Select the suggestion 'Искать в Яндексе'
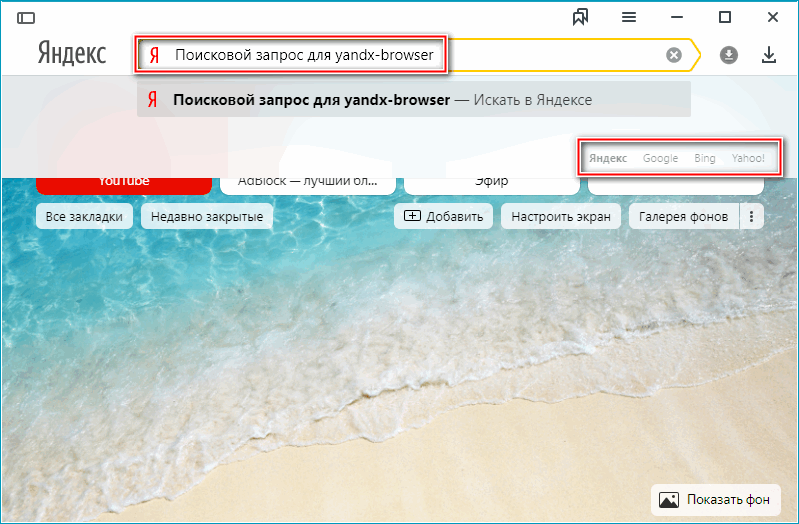 [x=413, y=100]
